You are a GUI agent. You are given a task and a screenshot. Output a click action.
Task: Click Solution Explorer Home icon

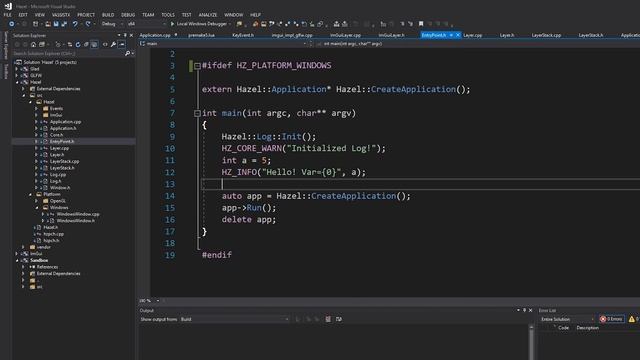click(x=33, y=44)
